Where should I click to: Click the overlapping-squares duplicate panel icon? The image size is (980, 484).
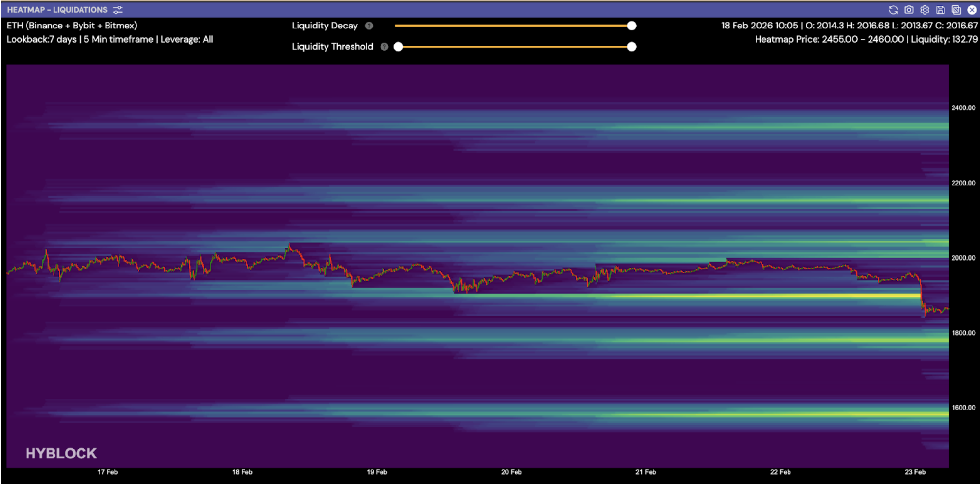(x=956, y=10)
